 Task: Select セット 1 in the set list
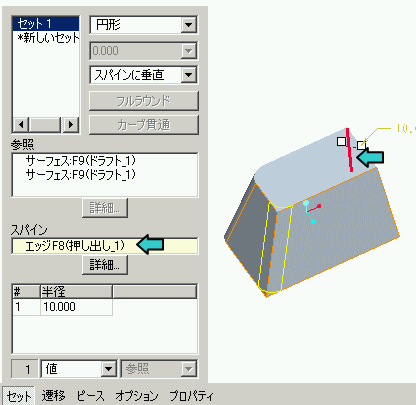(46, 24)
